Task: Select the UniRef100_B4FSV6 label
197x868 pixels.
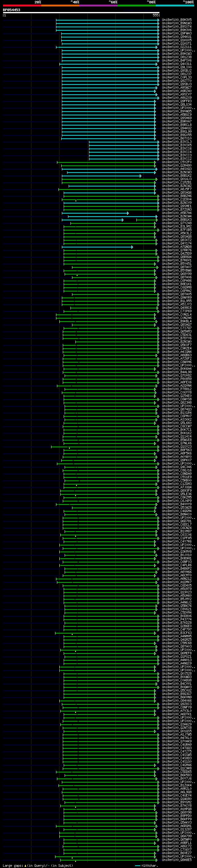Action: click(x=177, y=61)
